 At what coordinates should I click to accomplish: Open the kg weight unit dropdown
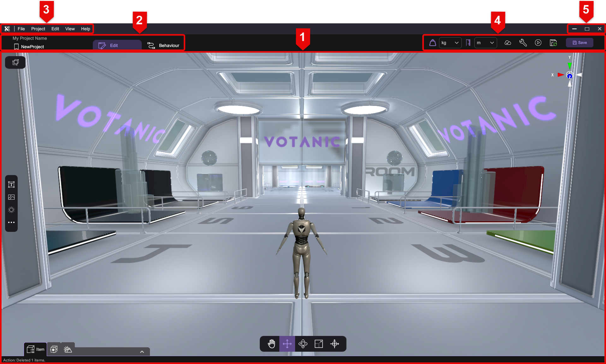[x=450, y=43]
